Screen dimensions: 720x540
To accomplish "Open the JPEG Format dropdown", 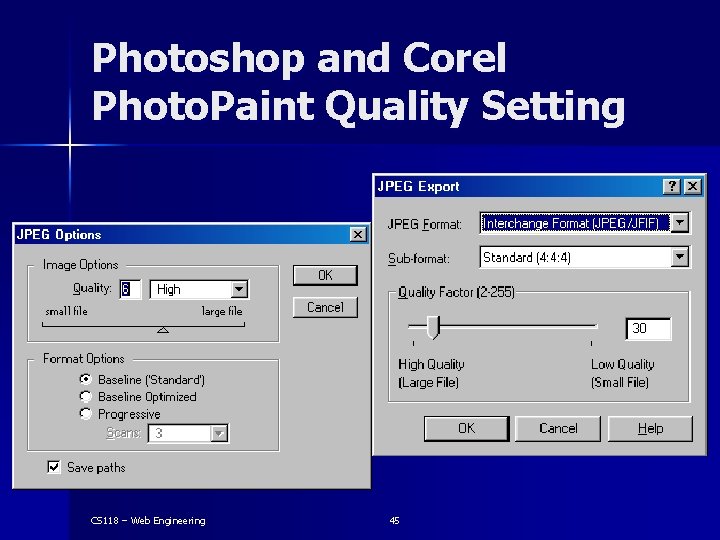I will point(584,223).
